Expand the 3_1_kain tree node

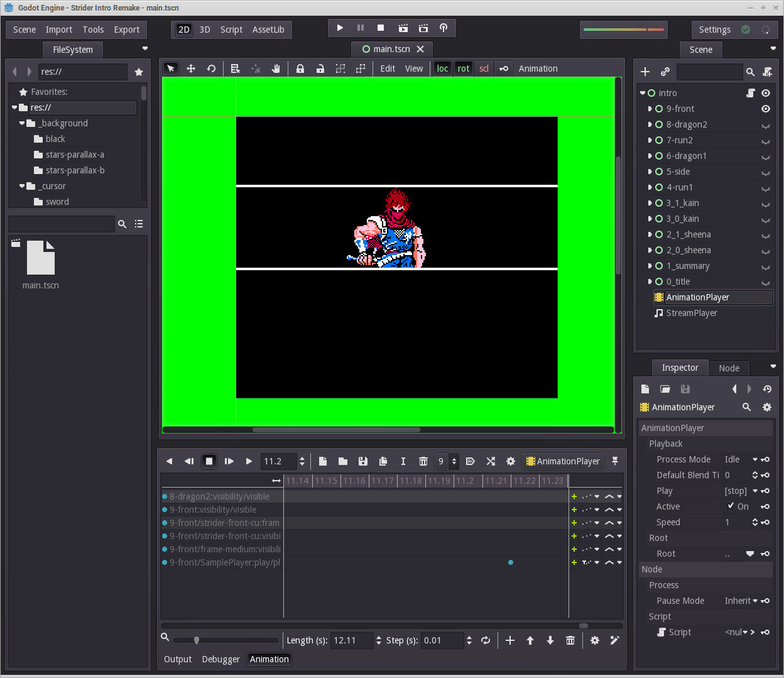click(650, 203)
